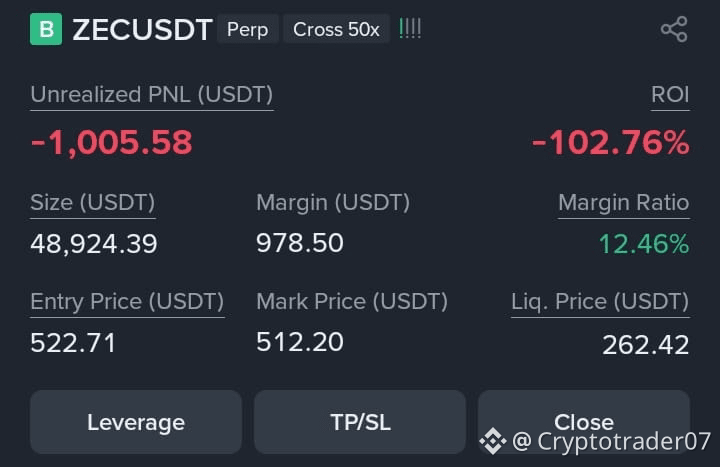This screenshot has height=467, width=720.
Task: Tap the ADL exclamation bars indicator
Action: (410, 28)
